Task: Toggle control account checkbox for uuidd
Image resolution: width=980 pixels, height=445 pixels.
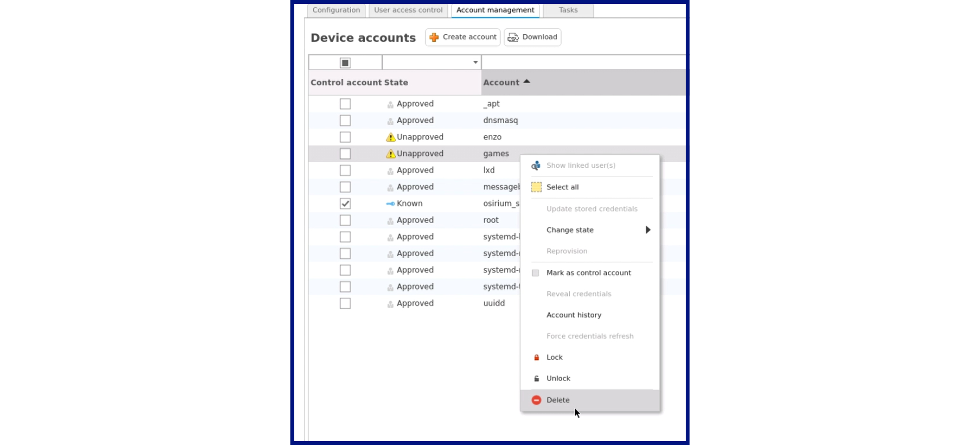Action: pos(345,304)
